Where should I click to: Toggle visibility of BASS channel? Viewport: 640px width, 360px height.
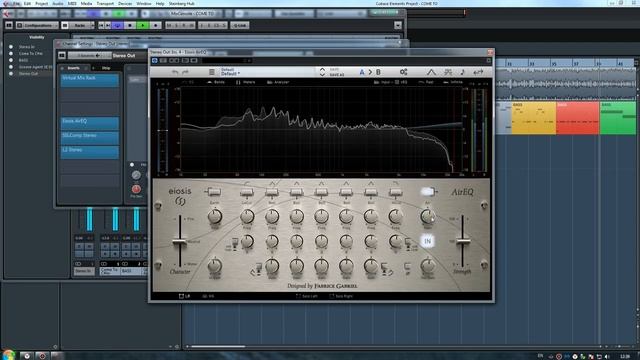tap(11, 60)
